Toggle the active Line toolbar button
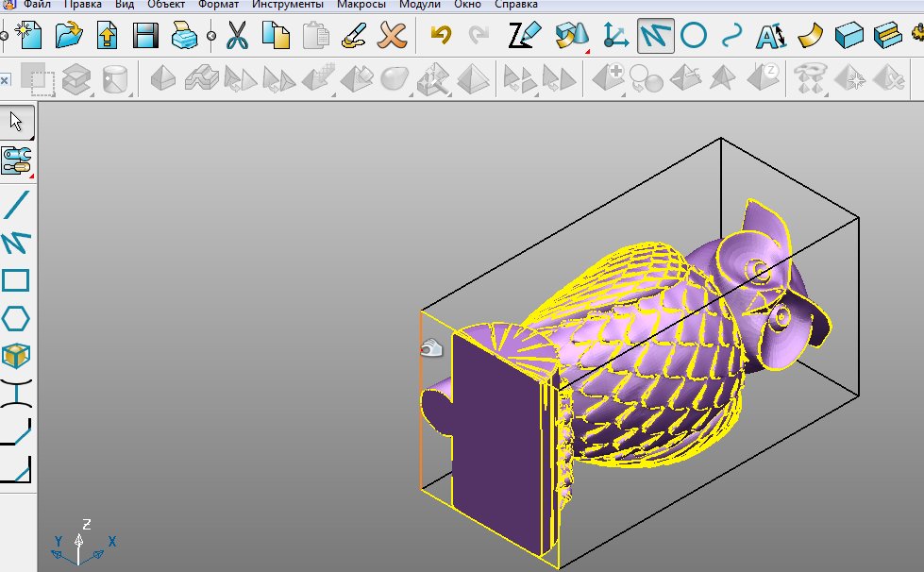The width and height of the screenshot is (924, 572). (x=655, y=35)
